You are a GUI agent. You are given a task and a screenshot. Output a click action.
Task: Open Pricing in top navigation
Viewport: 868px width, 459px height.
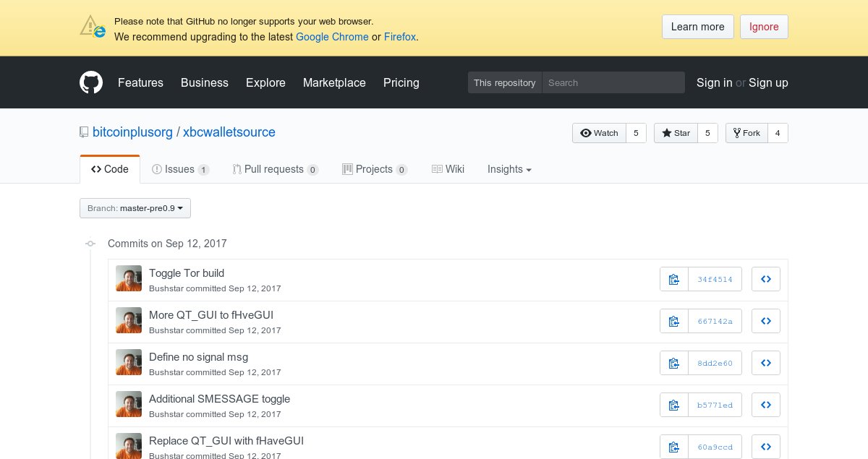click(401, 82)
